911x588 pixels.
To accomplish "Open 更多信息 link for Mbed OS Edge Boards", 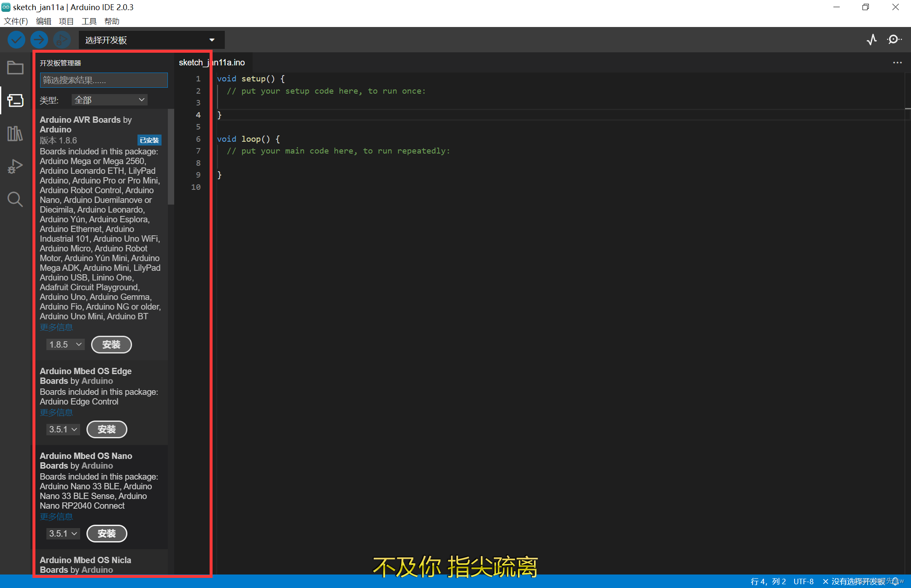I will click(56, 413).
